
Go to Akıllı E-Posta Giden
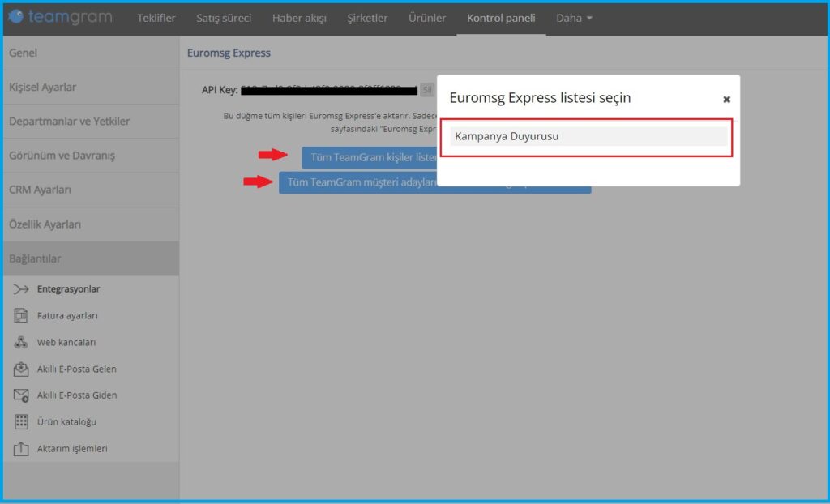point(77,395)
